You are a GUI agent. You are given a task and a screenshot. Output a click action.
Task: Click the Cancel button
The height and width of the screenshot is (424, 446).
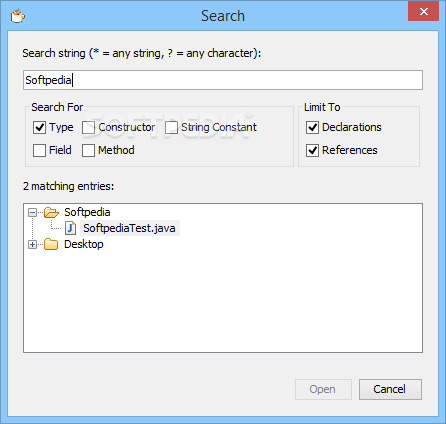click(390, 389)
